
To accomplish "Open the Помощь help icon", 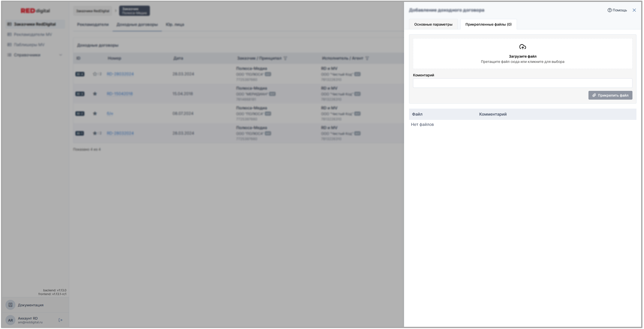I will coord(609,10).
